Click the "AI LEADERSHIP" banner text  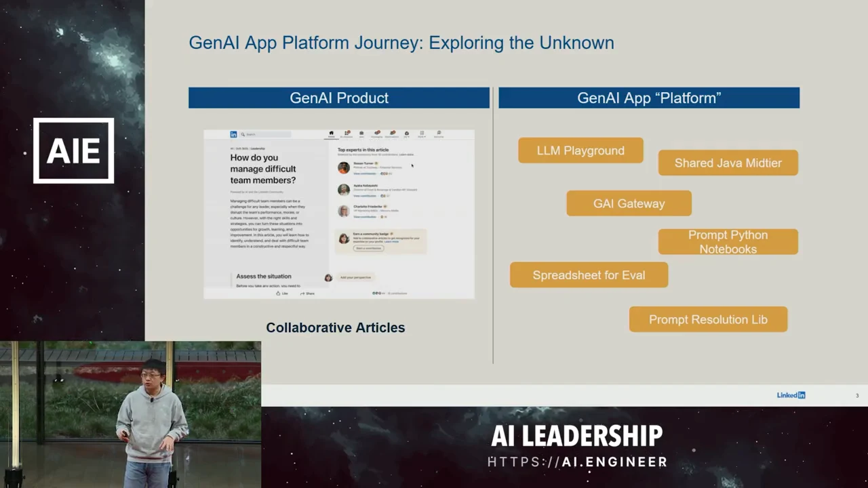(577, 436)
